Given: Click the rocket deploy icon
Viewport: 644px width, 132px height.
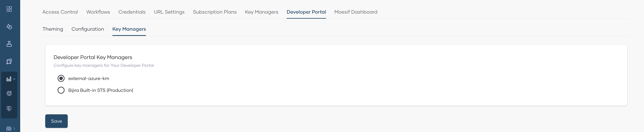Looking at the screenshot, I should pos(9,62).
